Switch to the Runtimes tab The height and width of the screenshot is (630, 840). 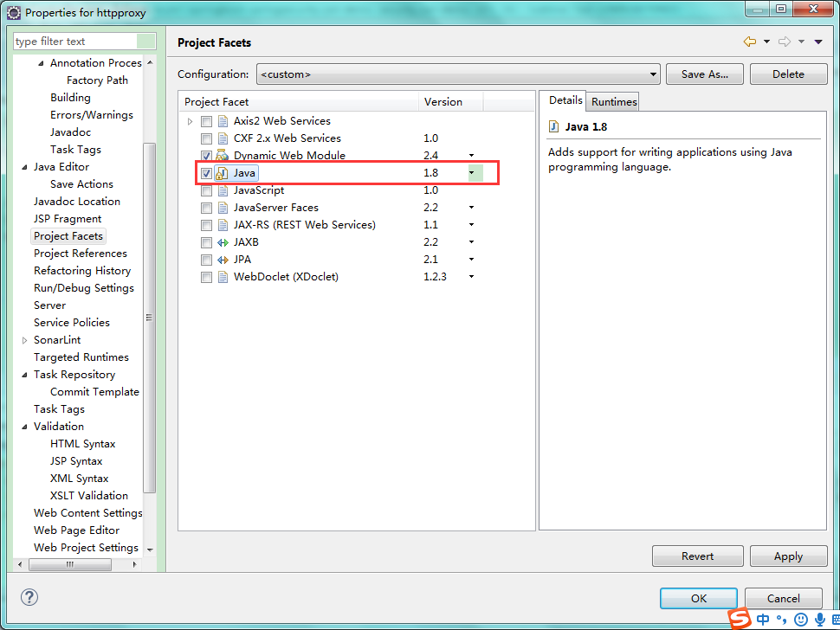tap(613, 102)
